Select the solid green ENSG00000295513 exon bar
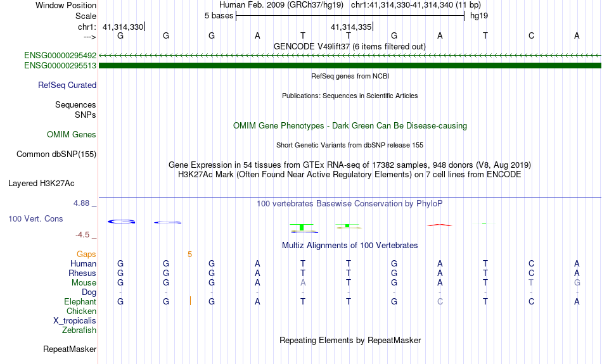Image resolution: width=602 pixels, height=364 pixels. [350, 66]
